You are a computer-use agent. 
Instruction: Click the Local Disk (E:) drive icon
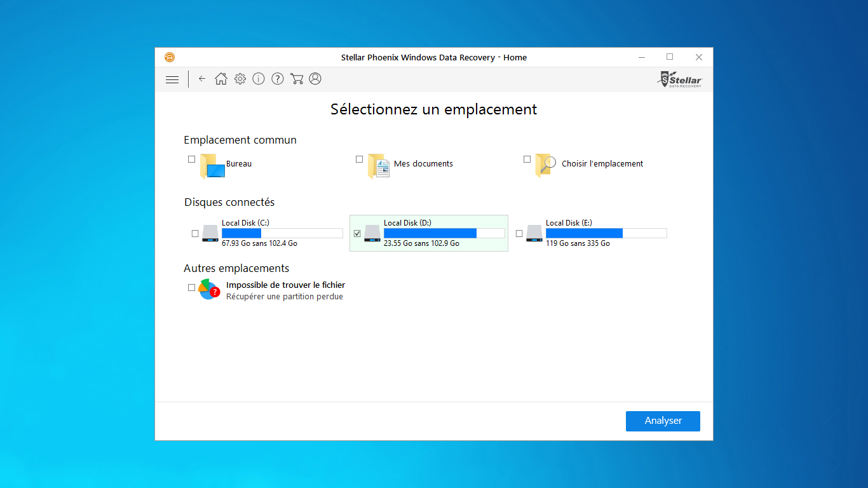(x=534, y=234)
